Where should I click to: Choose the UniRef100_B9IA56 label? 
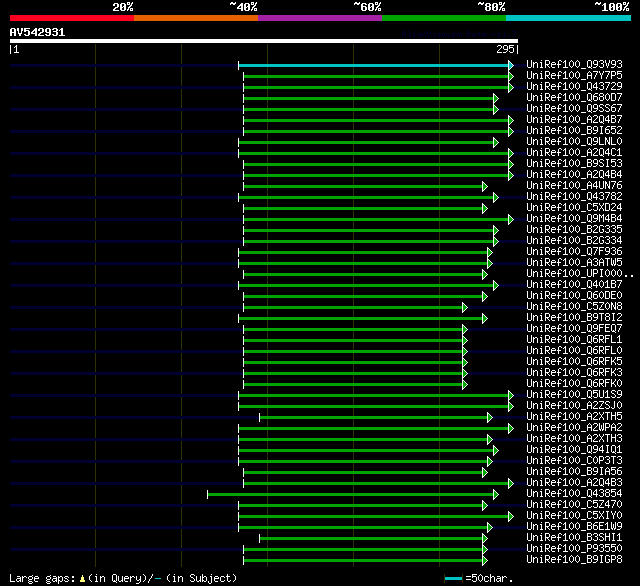click(574, 472)
